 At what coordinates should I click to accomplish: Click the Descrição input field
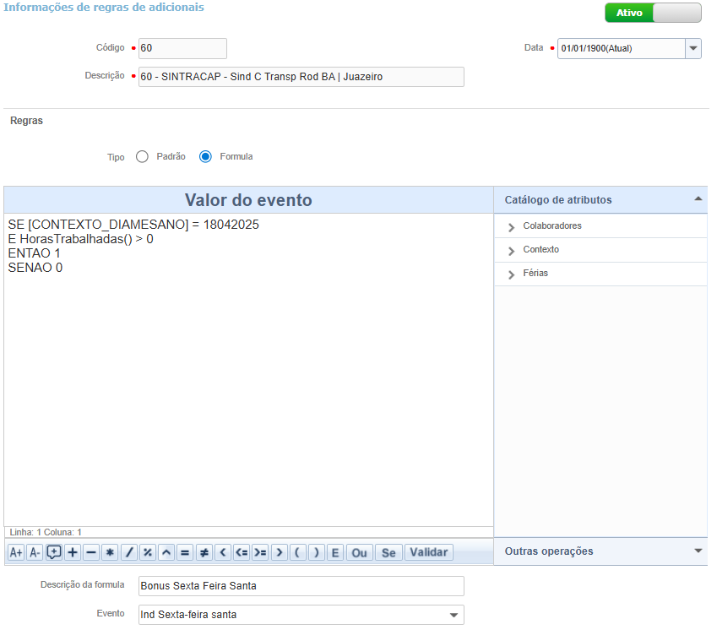click(x=301, y=76)
